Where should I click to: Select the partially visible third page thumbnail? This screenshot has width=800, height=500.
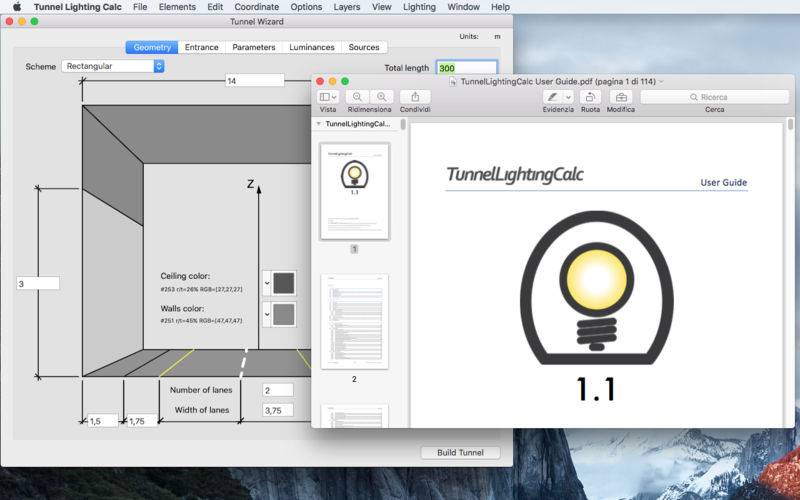click(355, 416)
